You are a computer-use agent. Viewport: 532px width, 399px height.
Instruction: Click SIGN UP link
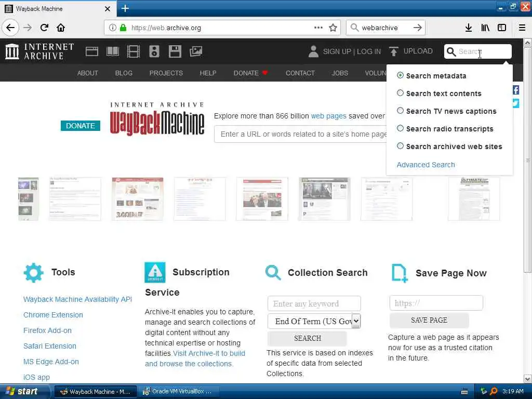[x=337, y=51]
